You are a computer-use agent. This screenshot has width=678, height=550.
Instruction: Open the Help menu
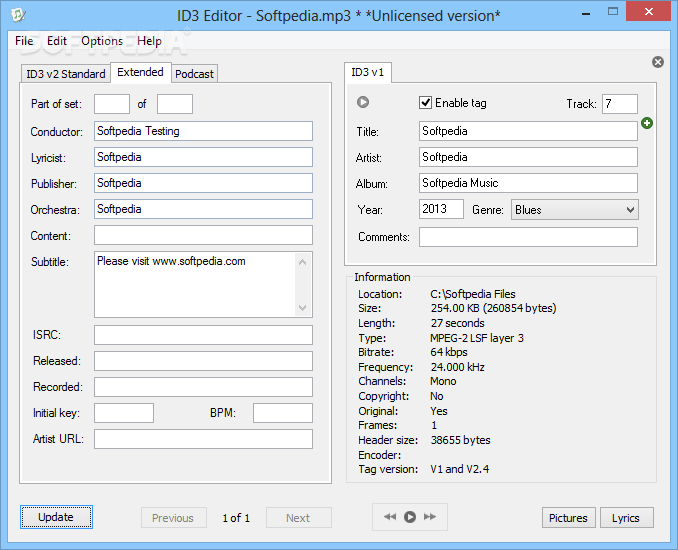[149, 41]
